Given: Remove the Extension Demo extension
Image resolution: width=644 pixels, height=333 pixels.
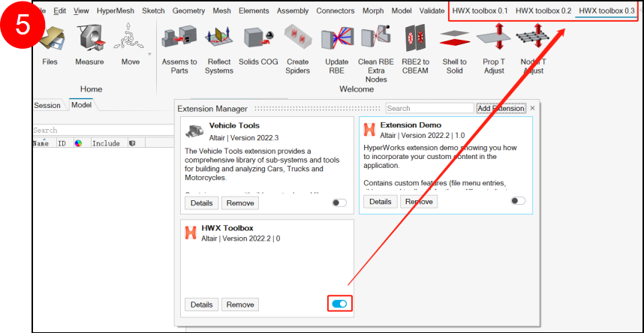Looking at the screenshot, I should coord(419,202).
